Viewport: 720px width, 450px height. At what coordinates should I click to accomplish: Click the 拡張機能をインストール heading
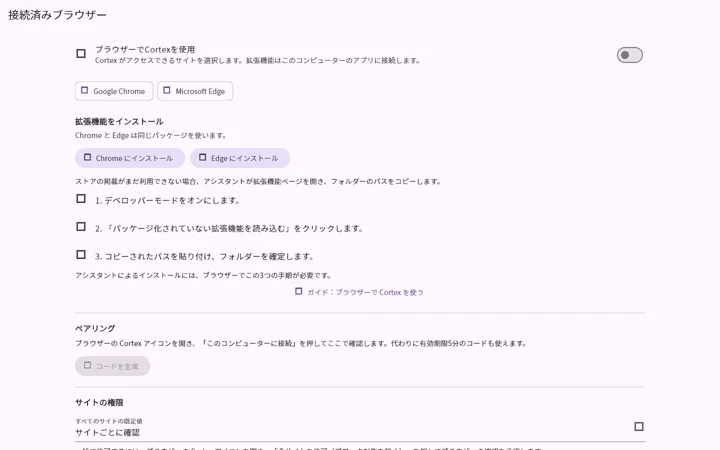(x=119, y=122)
